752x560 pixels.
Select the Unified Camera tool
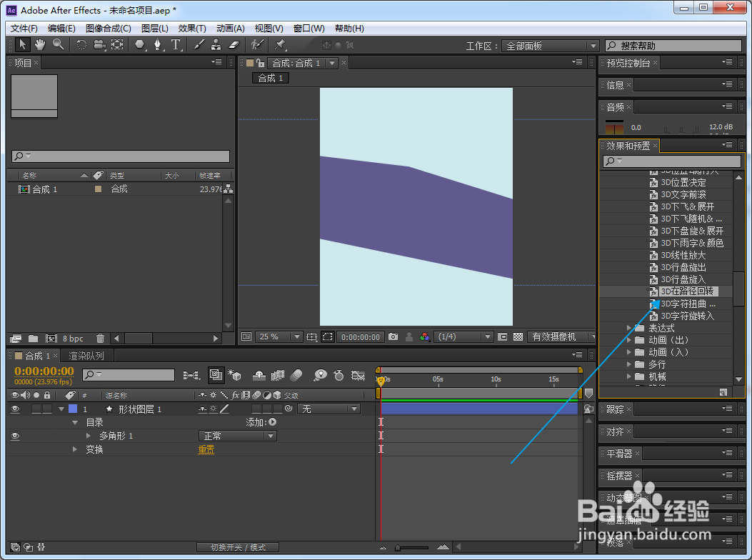[x=99, y=45]
